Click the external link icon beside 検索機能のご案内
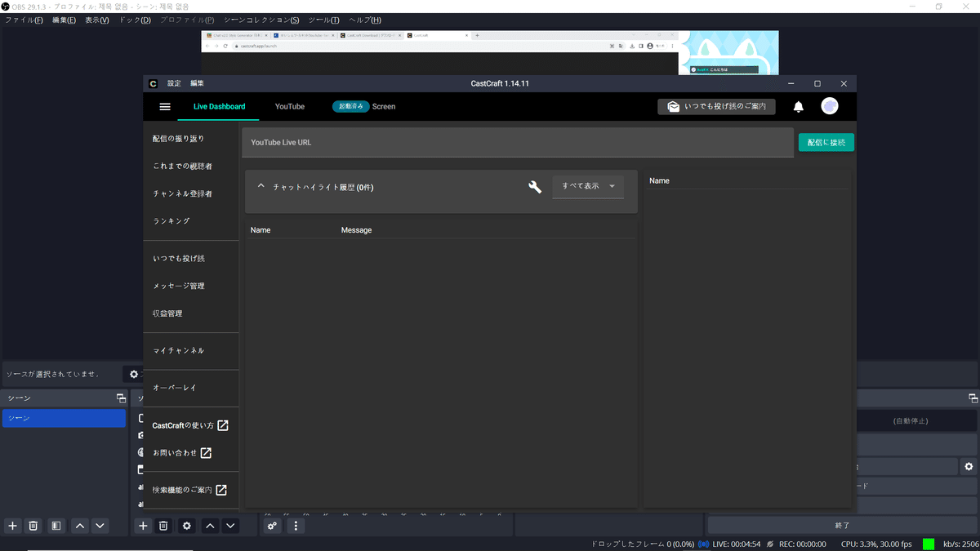The height and width of the screenshot is (551, 980). coord(220,491)
